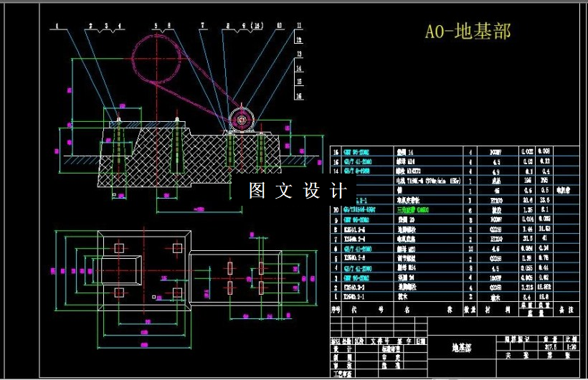Click the 设计 label in title block
The height and width of the screenshot is (380, 588).
click(342, 348)
